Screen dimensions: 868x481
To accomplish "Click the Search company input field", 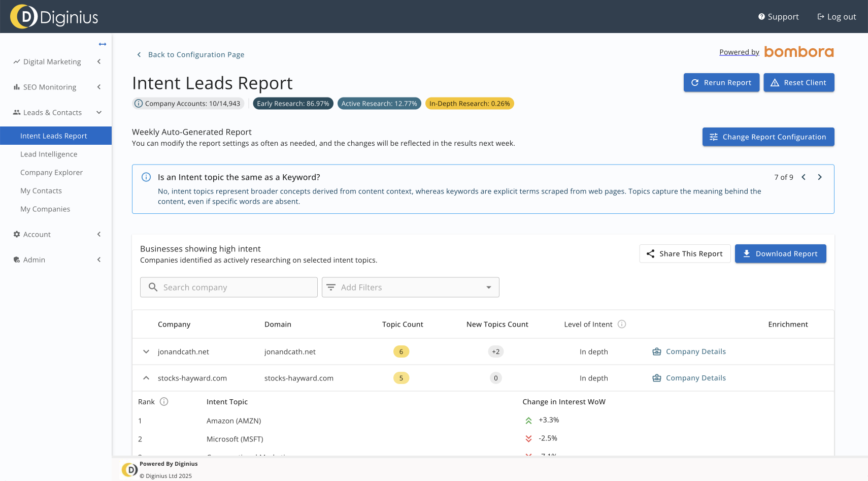I will pyautogui.click(x=229, y=287).
